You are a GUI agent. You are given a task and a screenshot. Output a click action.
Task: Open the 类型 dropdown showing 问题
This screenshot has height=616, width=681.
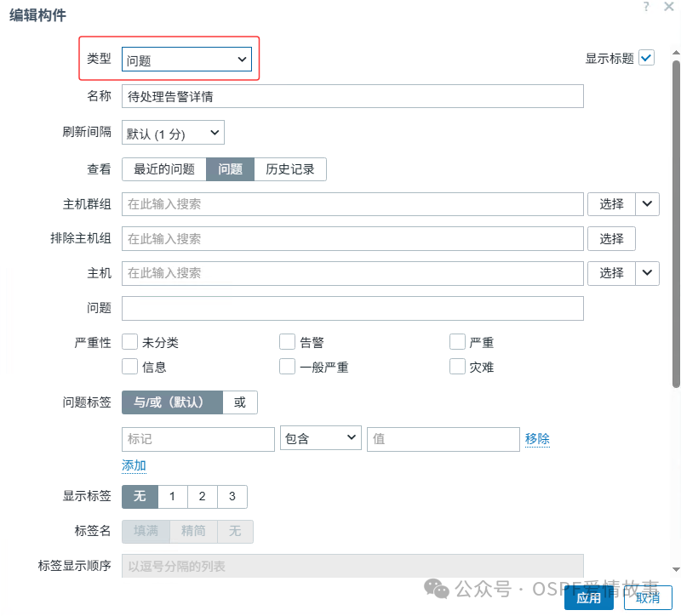pos(186,60)
